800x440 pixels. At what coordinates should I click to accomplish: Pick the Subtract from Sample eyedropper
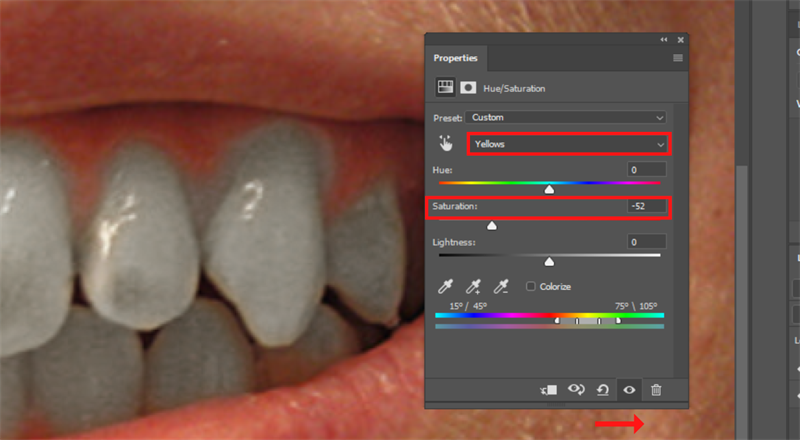click(x=501, y=286)
